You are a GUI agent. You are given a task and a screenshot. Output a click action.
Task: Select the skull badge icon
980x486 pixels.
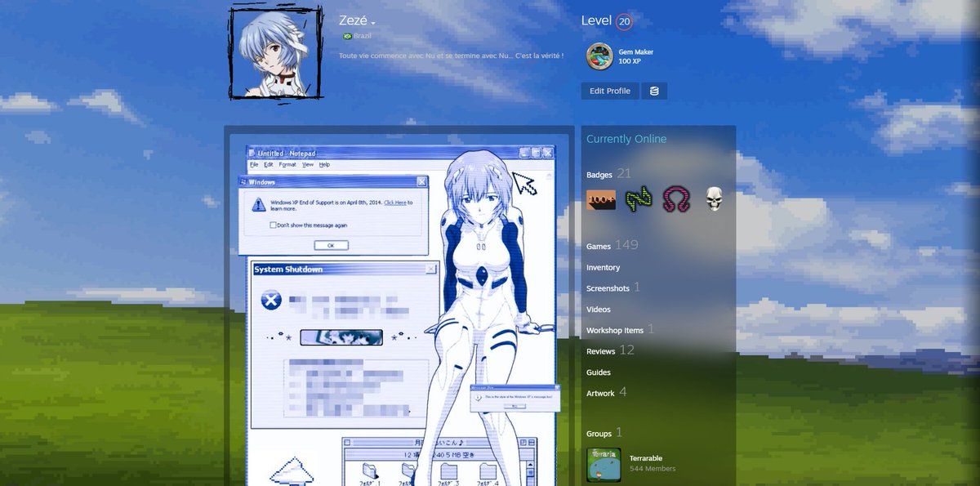(x=714, y=199)
